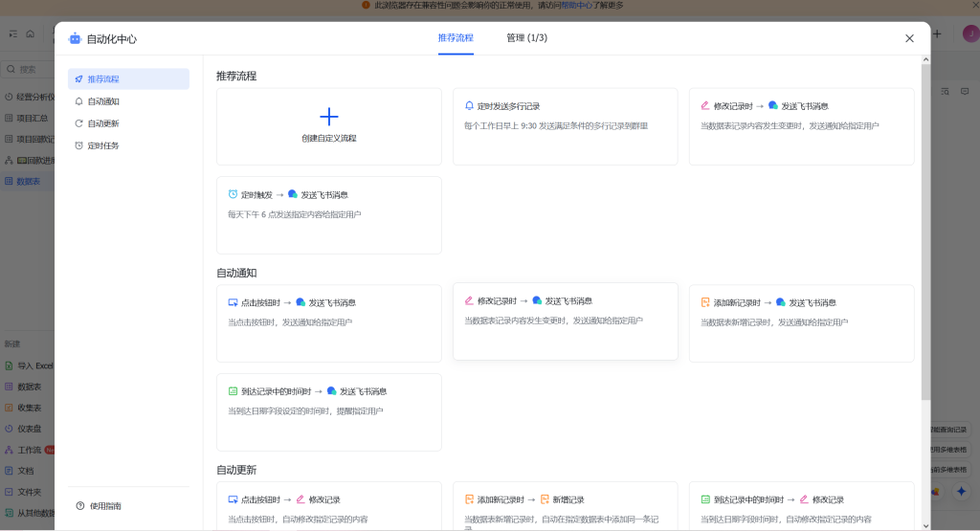Screen dimensions: 980x531
Task: Click the rocket icon next to 推荐流程
Action: pyautogui.click(x=78, y=79)
